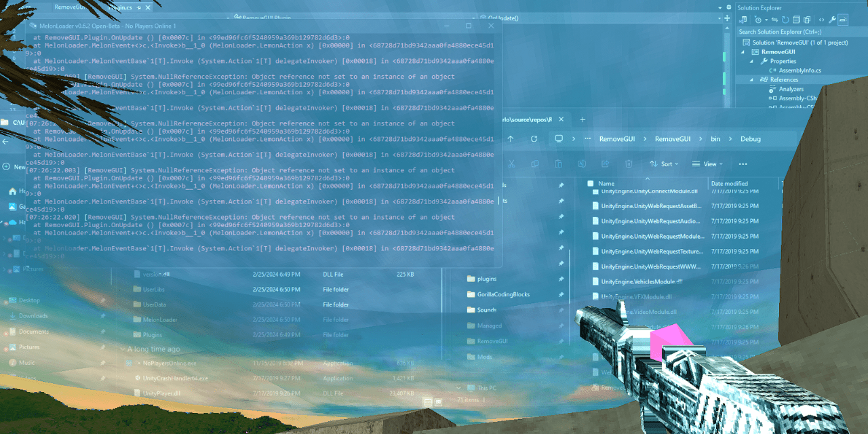
Task: Collapse the References node in Solution Explorer
Action: pyautogui.click(x=752, y=79)
